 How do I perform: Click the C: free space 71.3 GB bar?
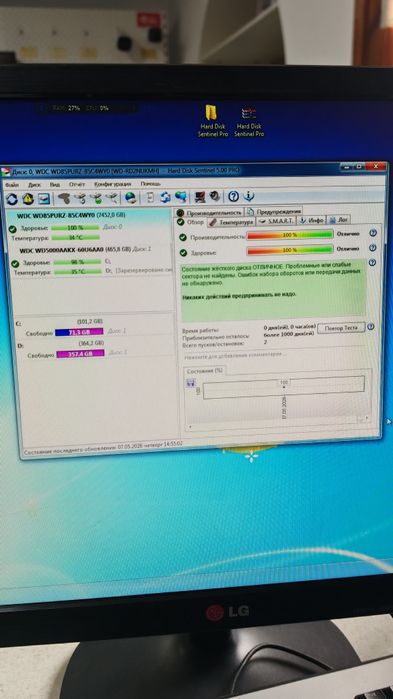(x=79, y=332)
